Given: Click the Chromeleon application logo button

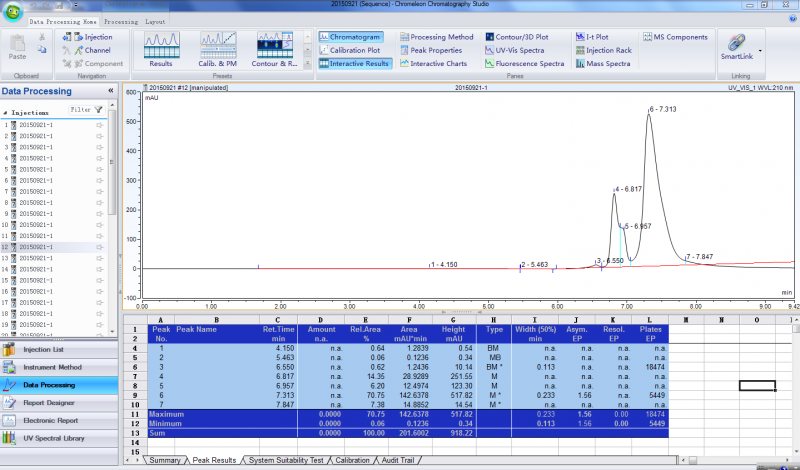Looking at the screenshot, I should click(11, 13).
